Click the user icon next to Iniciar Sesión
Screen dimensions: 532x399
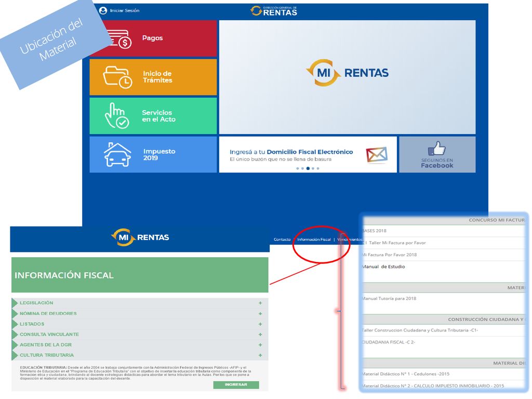tap(103, 10)
